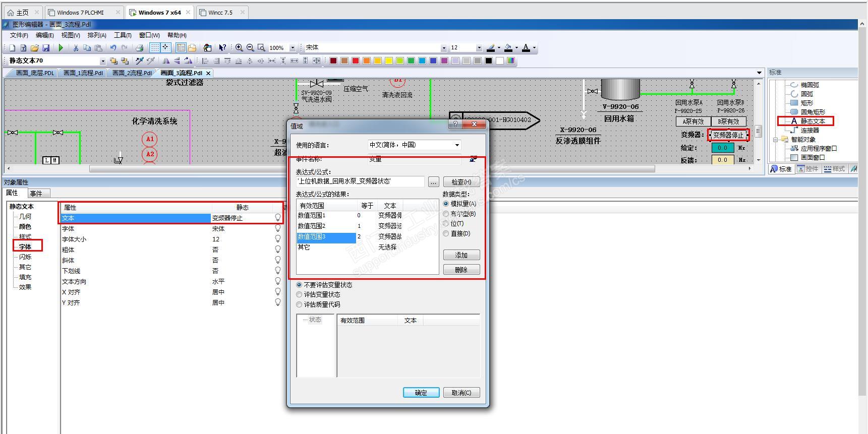
Task: Open the 文件(F) menu
Action: pyautogui.click(x=19, y=35)
